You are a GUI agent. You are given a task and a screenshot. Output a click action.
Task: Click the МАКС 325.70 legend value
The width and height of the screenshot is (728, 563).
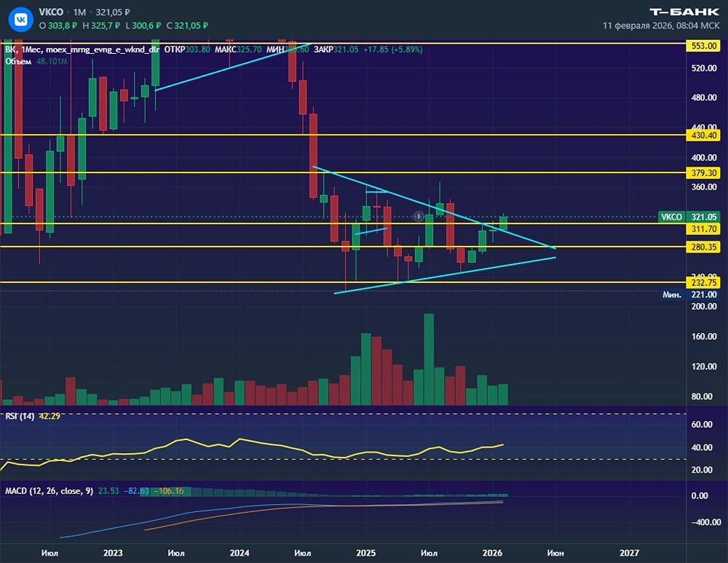[x=238, y=49]
